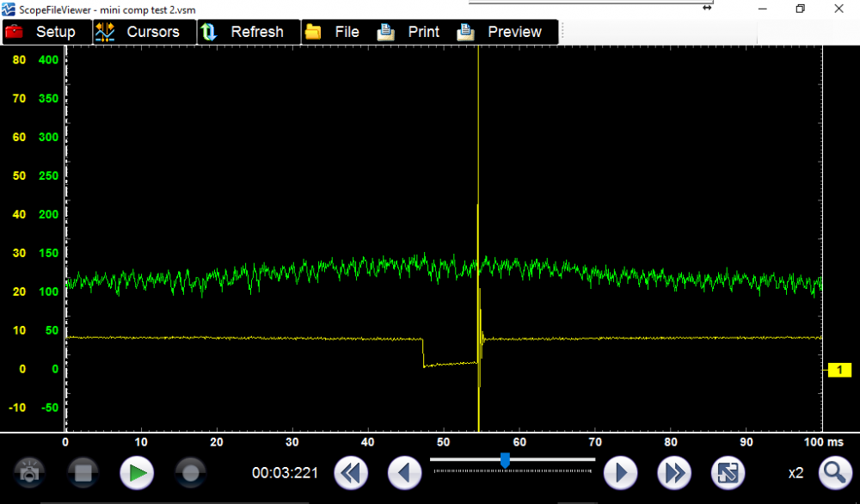Click the expand view button with diagonal arrow
860x504 pixels.
728,473
